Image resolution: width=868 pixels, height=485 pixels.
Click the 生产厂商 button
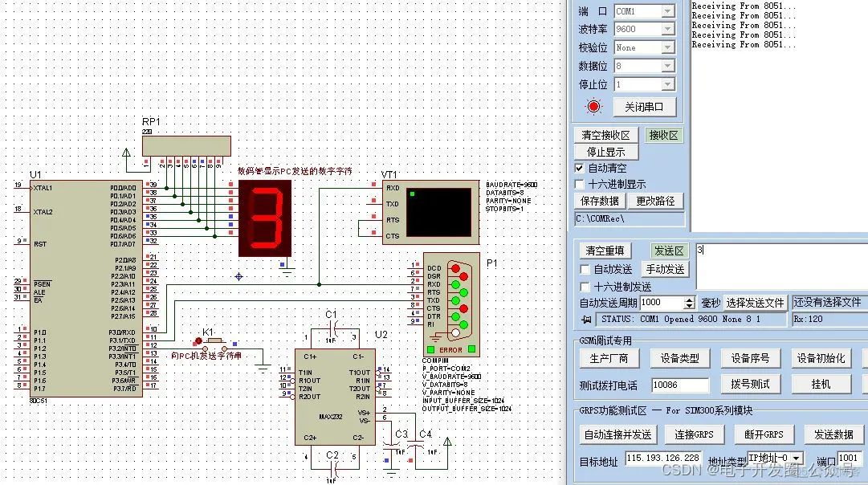click(609, 358)
